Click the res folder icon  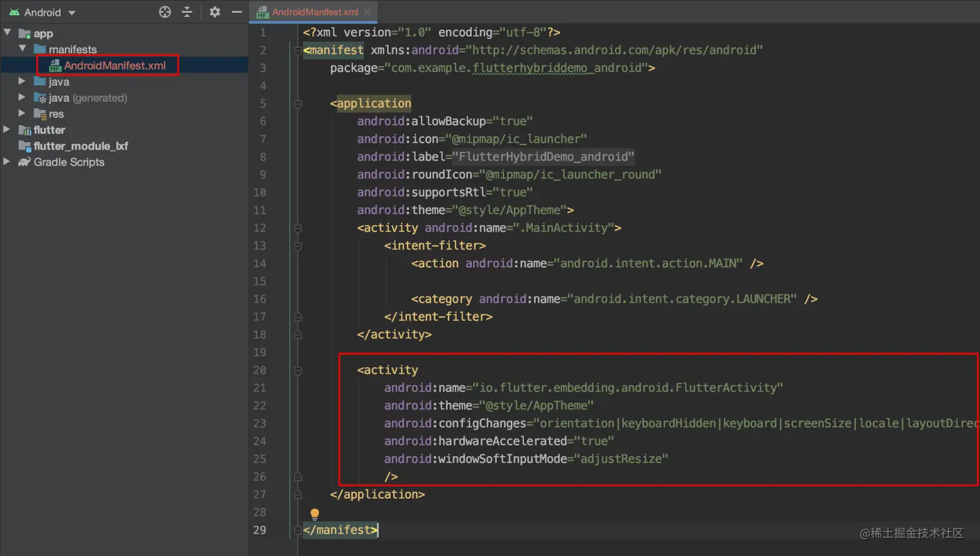[x=40, y=114]
